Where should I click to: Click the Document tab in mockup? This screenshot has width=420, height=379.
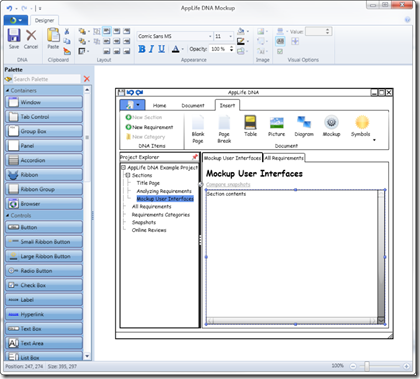[193, 105]
